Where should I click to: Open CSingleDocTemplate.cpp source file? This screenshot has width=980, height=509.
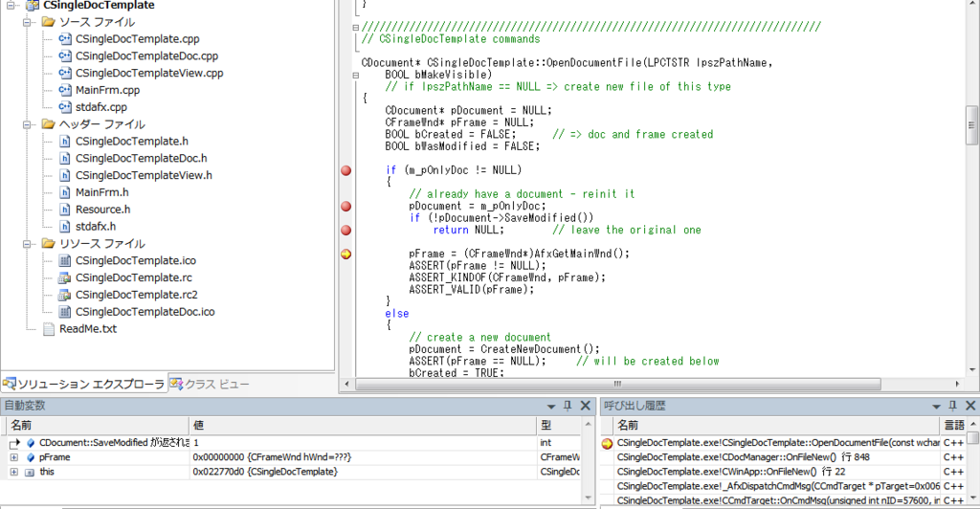138,38
